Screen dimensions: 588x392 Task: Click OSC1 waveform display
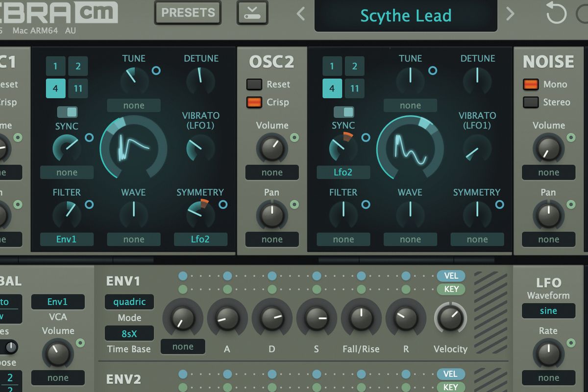[133, 147]
